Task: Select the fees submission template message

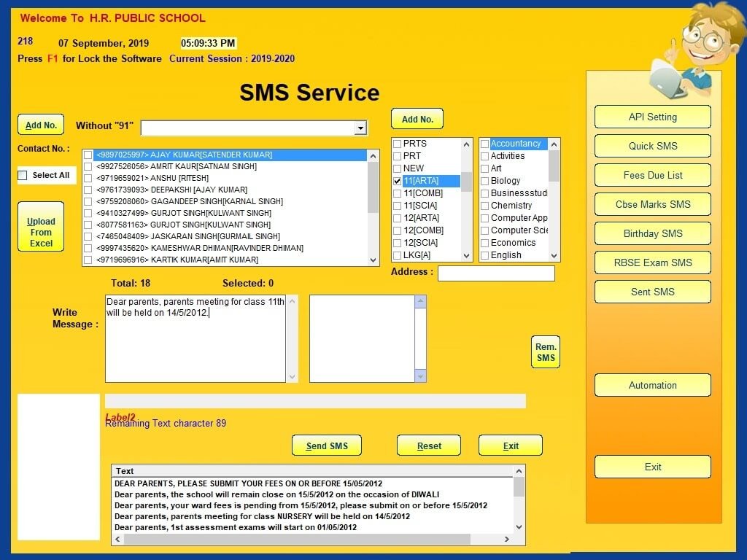Action: [248, 483]
